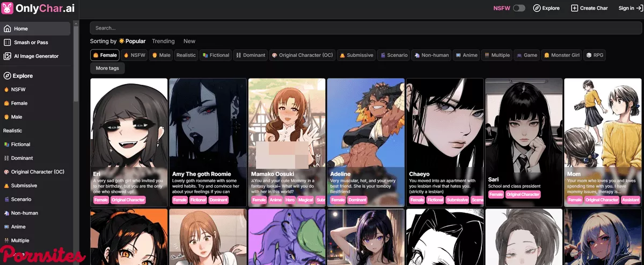Switch sorting to Trending
Image resolution: width=644 pixels, height=265 pixels.
pyautogui.click(x=163, y=41)
